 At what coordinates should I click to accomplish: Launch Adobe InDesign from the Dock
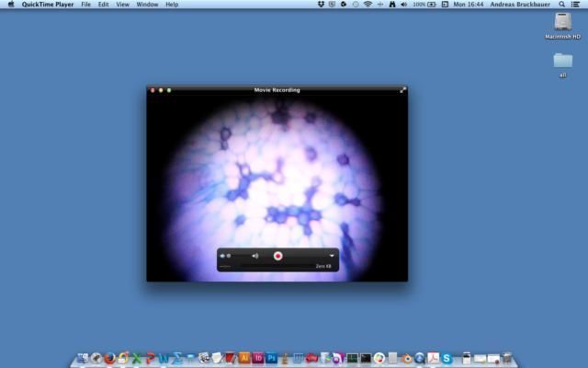coord(258,358)
